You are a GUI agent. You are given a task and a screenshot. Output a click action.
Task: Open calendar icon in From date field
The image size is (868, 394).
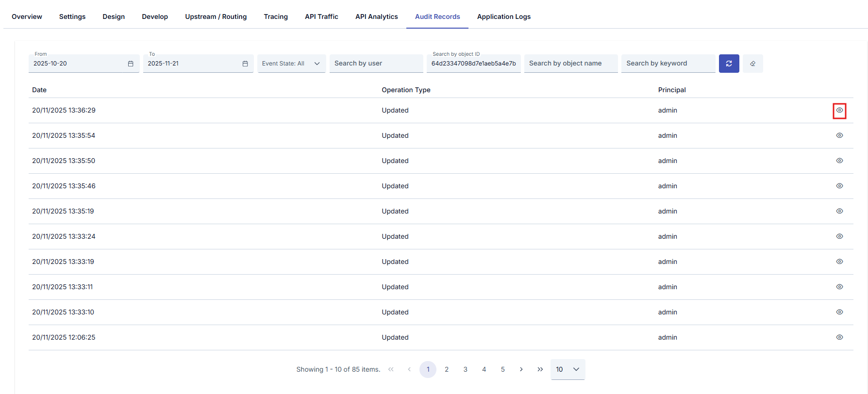pyautogui.click(x=131, y=64)
